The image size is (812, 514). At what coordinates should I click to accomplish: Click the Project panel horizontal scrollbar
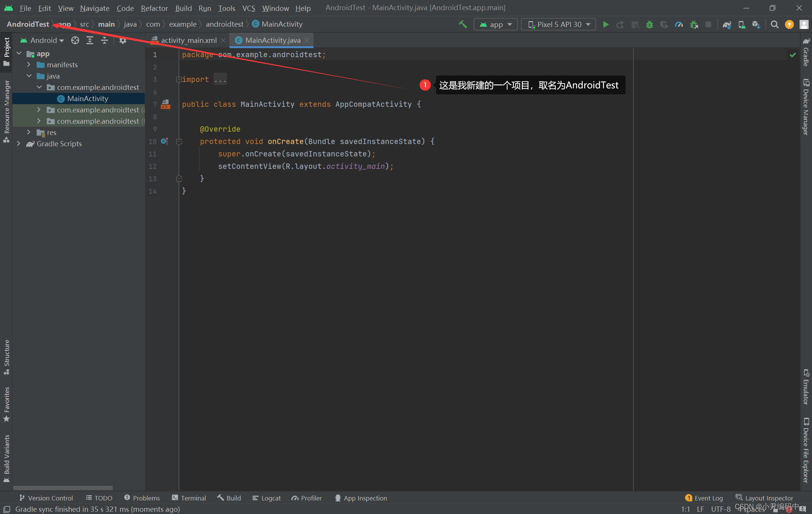[x=63, y=488]
